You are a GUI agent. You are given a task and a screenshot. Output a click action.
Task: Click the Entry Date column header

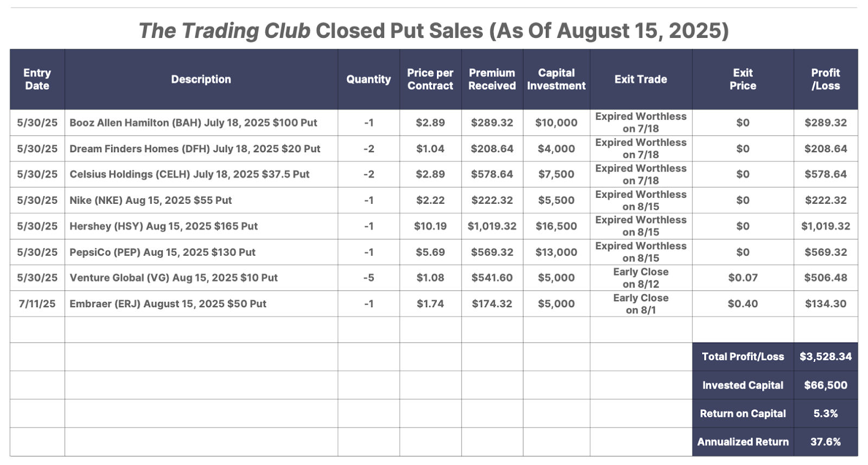37,79
